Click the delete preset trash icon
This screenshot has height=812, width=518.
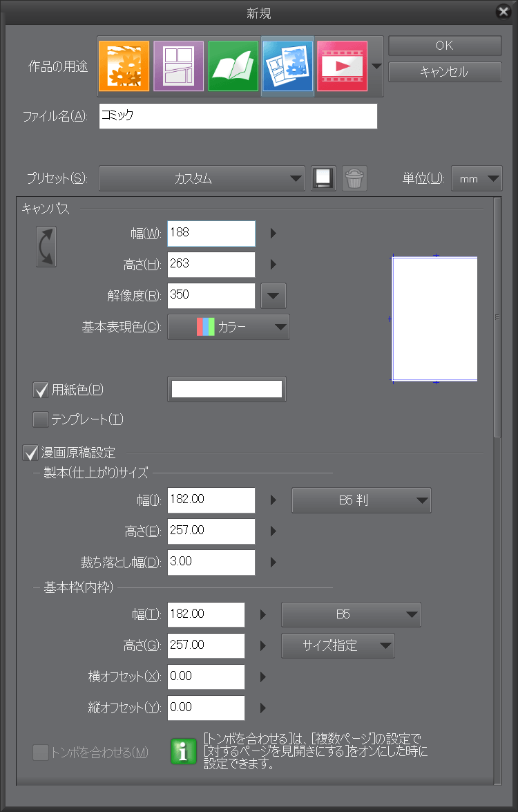coord(354,178)
